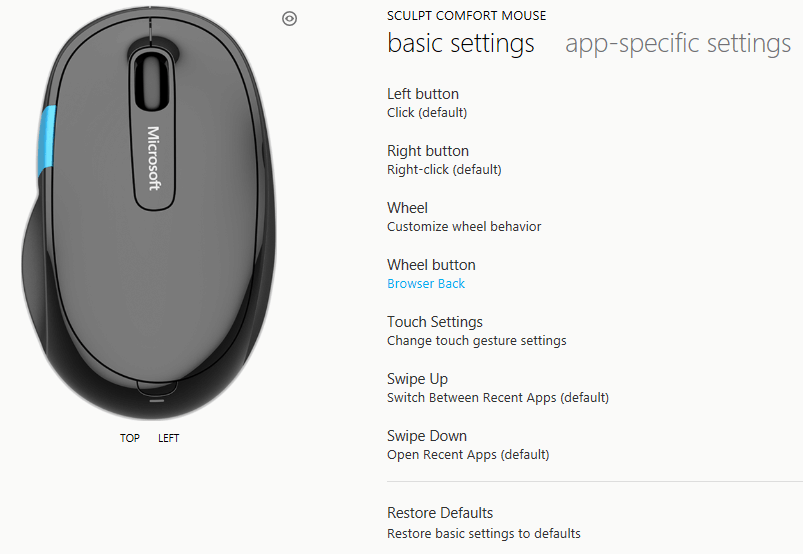Viewport: 803px width, 554px height.
Task: Click the Browser Back assignment link
Action: (x=426, y=284)
